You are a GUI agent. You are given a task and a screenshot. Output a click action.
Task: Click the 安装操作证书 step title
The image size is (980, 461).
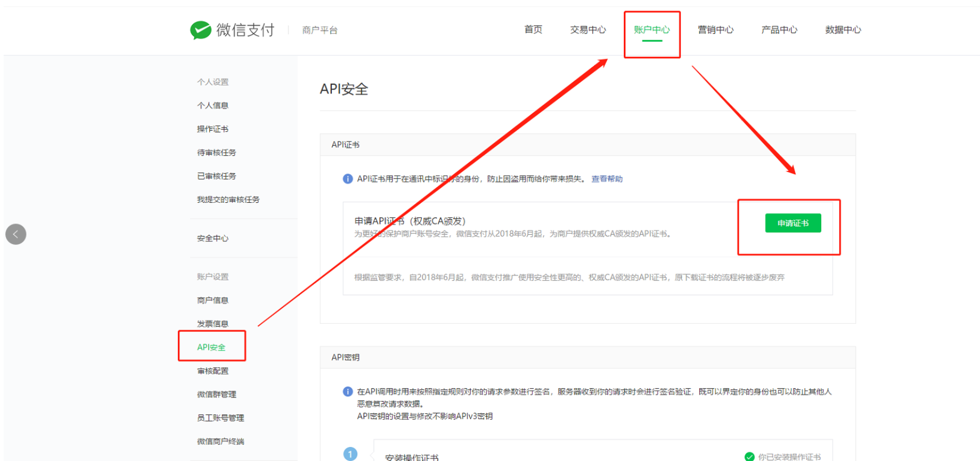412,457
